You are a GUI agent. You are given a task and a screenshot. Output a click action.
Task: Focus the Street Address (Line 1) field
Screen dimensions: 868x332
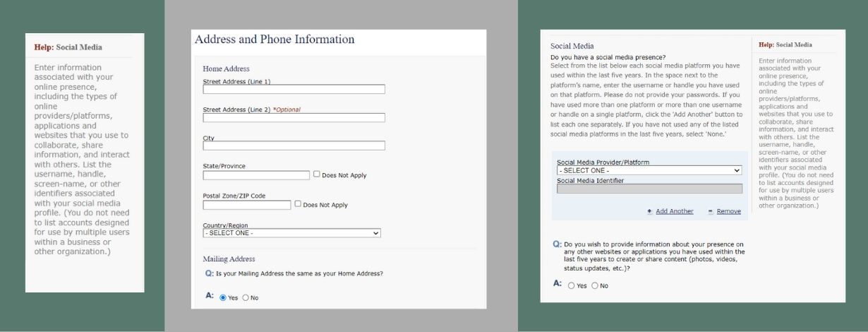(x=294, y=90)
